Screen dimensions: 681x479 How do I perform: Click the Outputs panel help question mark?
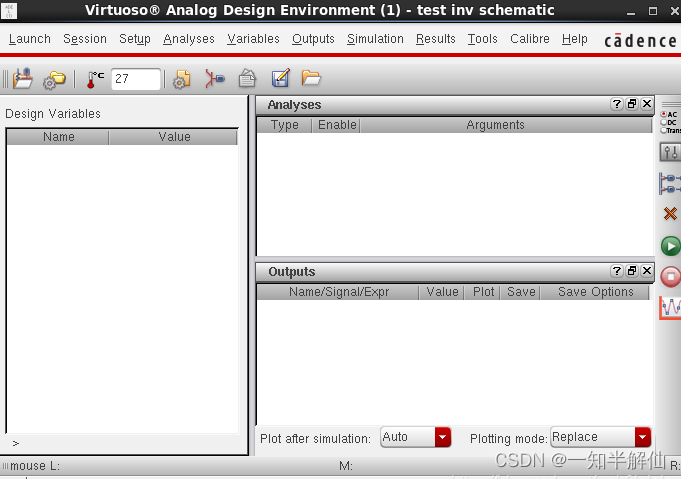click(616, 271)
